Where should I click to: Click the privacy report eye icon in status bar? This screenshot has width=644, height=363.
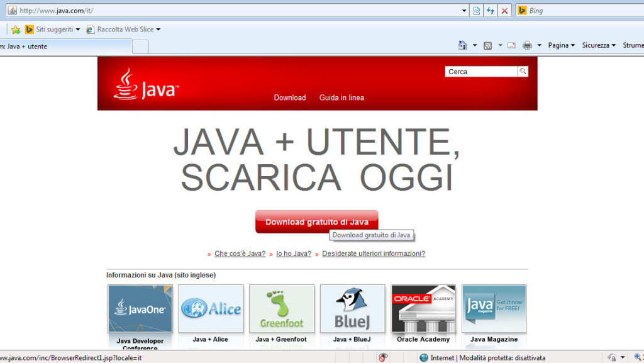coord(383,358)
